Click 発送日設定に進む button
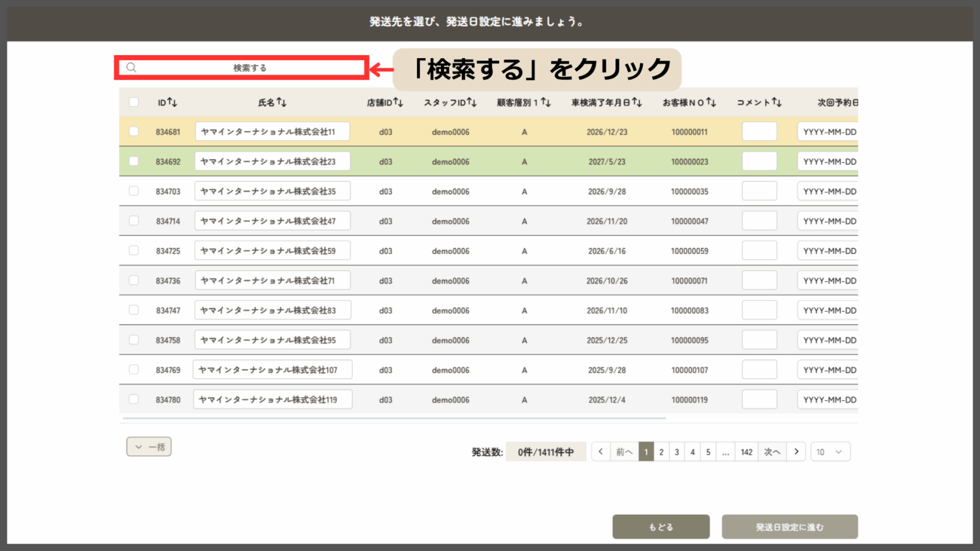 click(x=790, y=527)
